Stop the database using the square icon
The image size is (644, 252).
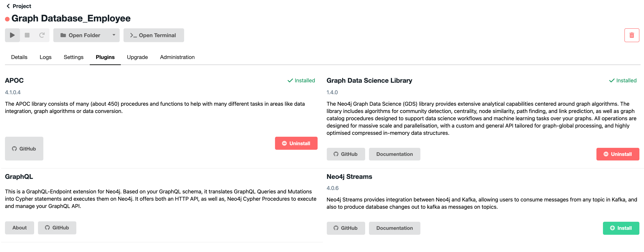coord(27,35)
